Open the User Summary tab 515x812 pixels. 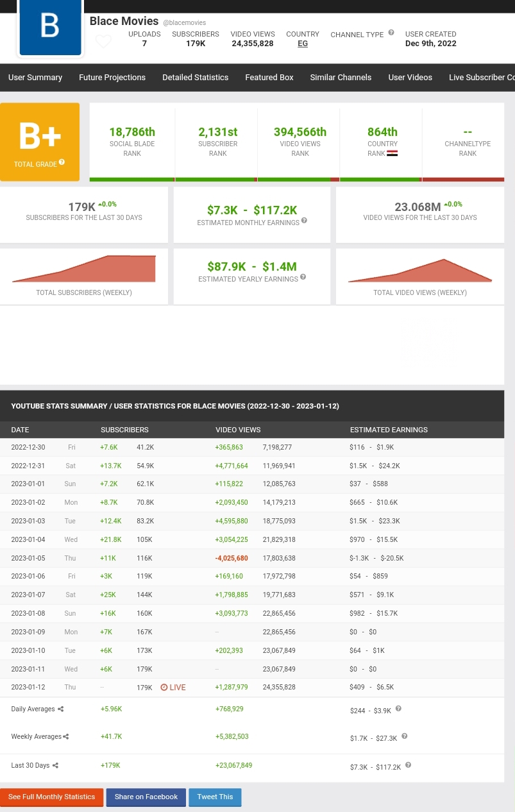click(x=35, y=77)
